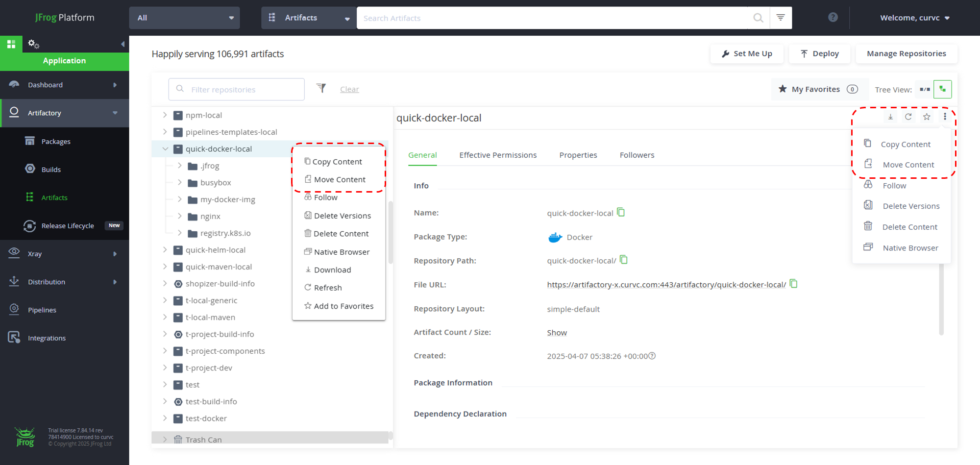The height and width of the screenshot is (465, 980).
Task: Click the Filter repositories input field
Action: [237, 89]
